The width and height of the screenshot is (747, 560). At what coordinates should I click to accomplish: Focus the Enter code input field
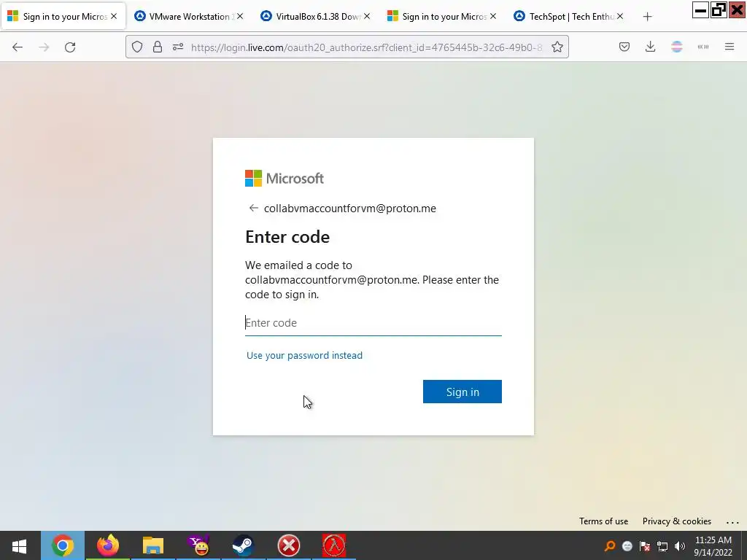pos(373,323)
